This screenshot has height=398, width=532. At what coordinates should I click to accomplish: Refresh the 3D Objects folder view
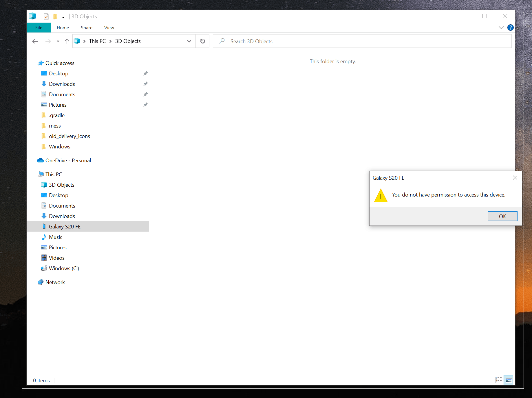tap(203, 41)
